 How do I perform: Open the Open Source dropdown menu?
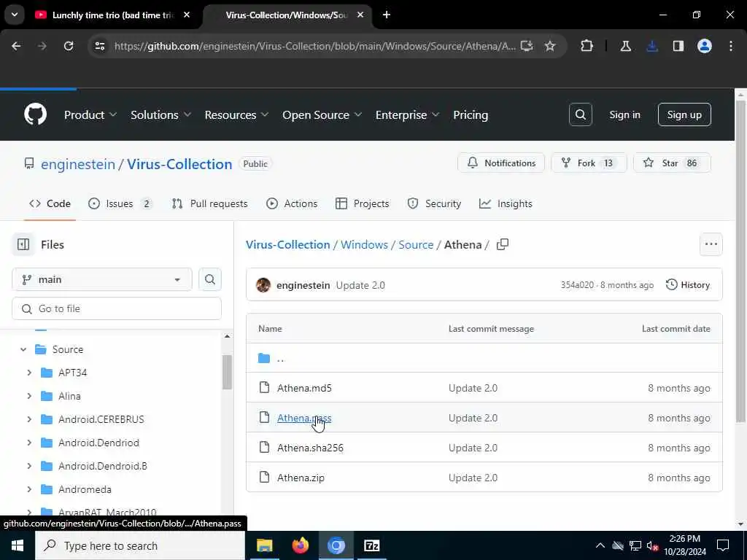coord(322,114)
